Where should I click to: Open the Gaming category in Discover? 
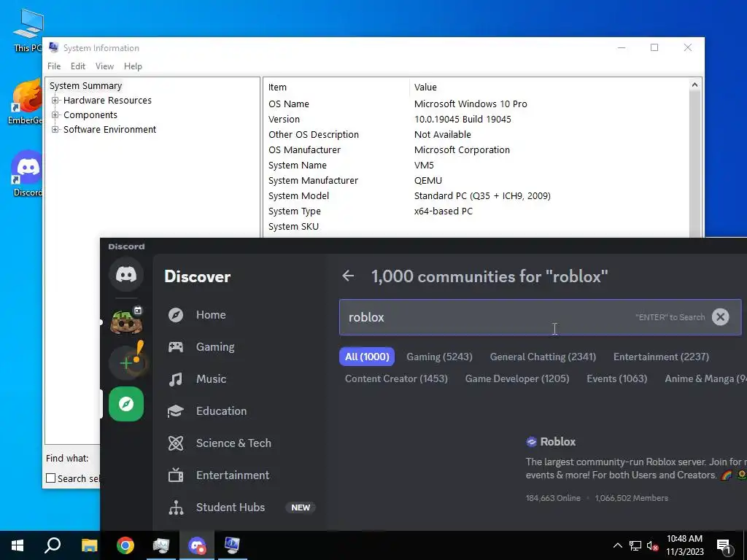point(215,346)
